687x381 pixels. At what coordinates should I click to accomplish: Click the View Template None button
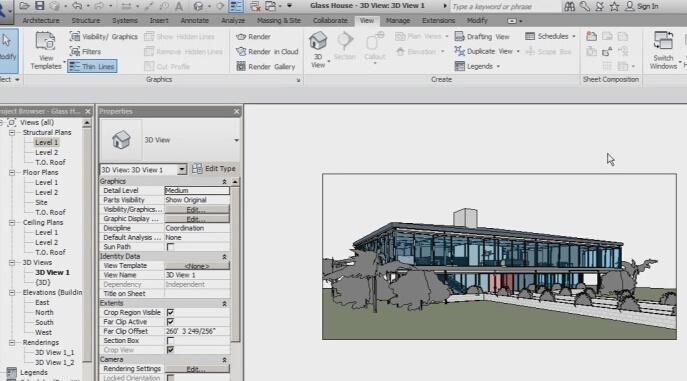(x=197, y=266)
